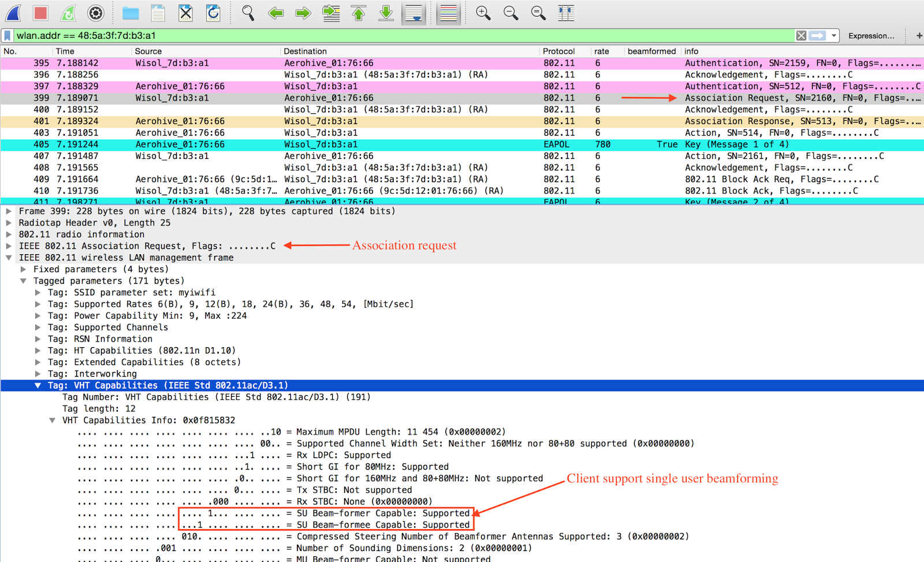
Task: Collapse Tagged parameters (171 bytes)
Action: 23,281
